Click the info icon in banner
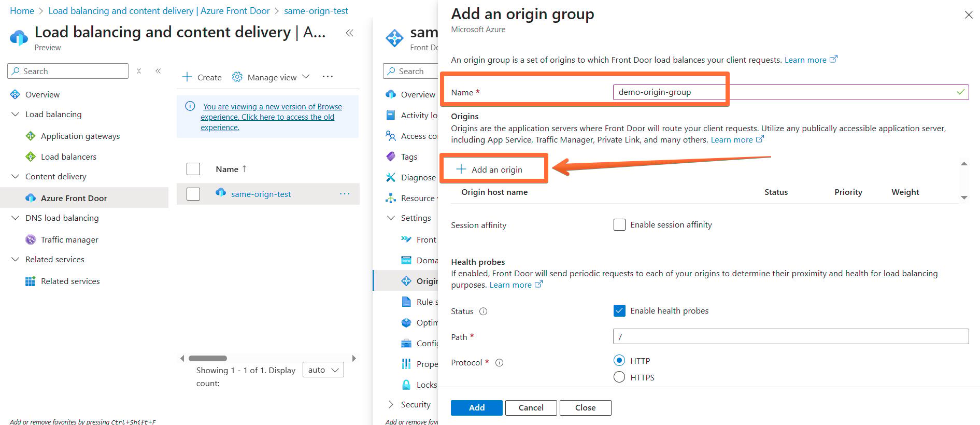 tap(190, 106)
